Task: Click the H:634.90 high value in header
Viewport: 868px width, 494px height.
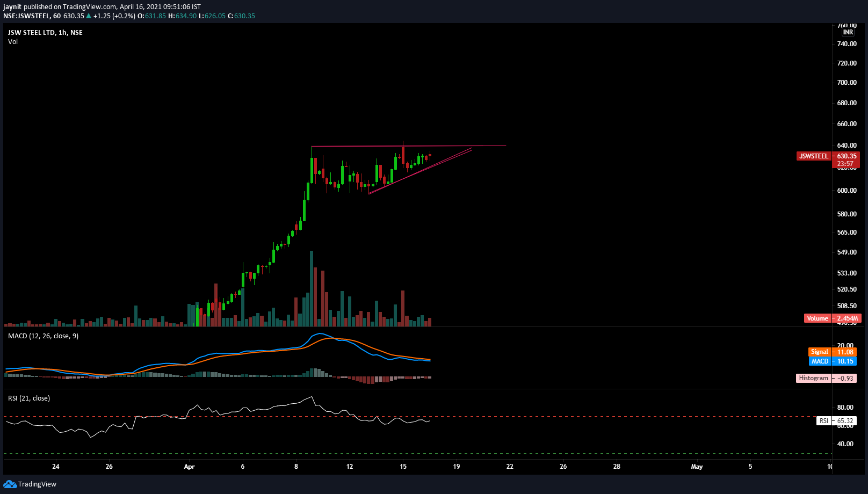Action: click(x=182, y=16)
